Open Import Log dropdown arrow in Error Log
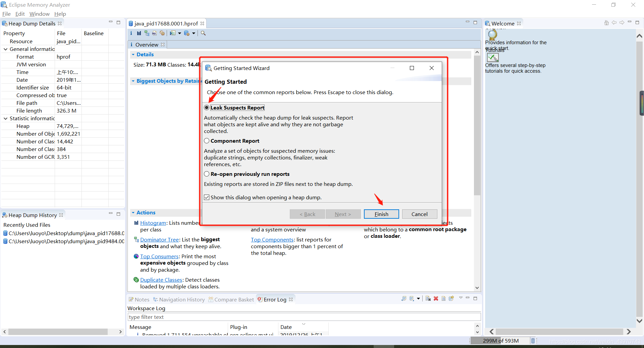 418,298
